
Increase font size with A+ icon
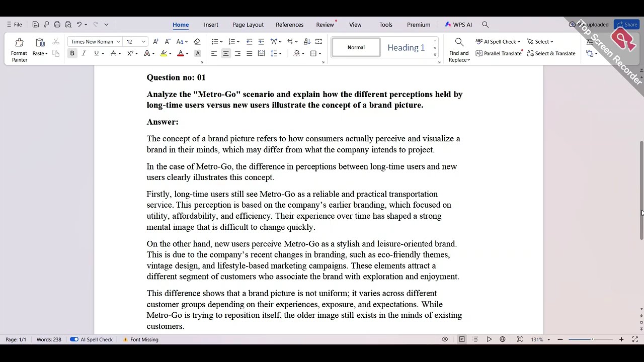[x=156, y=42]
